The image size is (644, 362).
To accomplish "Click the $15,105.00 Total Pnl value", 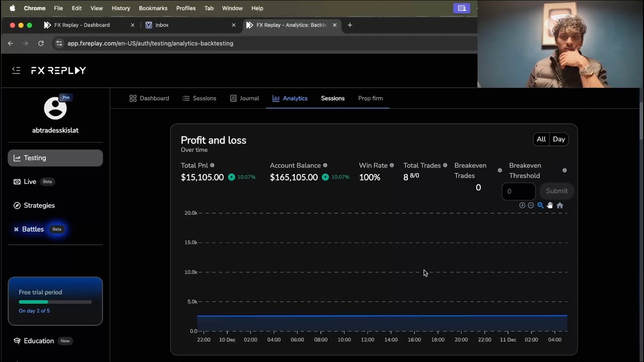I will (x=202, y=177).
